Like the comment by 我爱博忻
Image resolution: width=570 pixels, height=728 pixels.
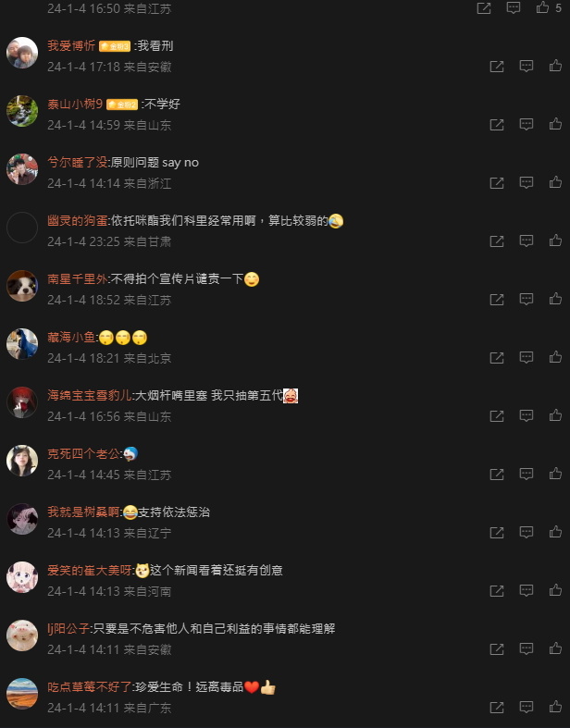click(555, 66)
